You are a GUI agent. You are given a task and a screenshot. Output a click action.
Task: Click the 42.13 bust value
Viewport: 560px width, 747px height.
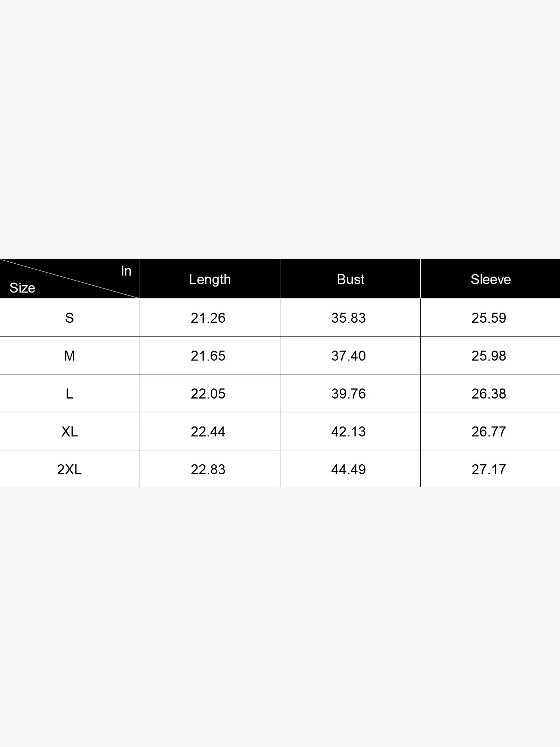click(348, 432)
